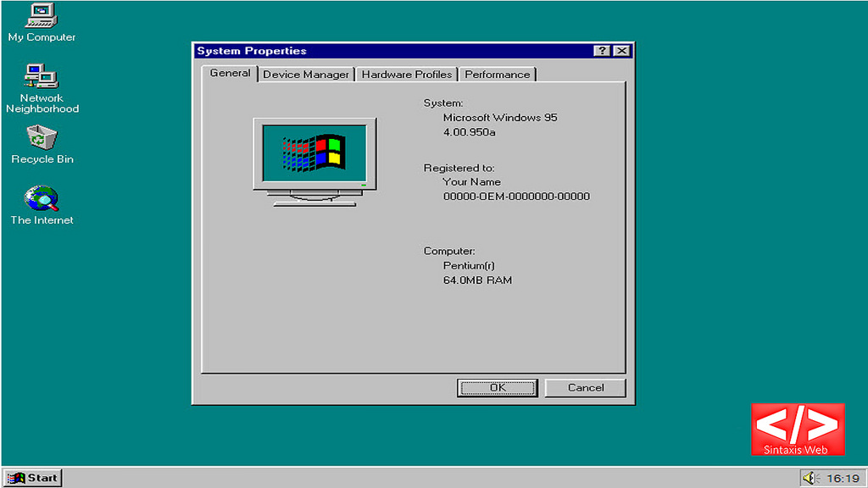The image size is (868, 488).
Task: Dismiss the dialog with Cancel
Action: click(x=585, y=387)
